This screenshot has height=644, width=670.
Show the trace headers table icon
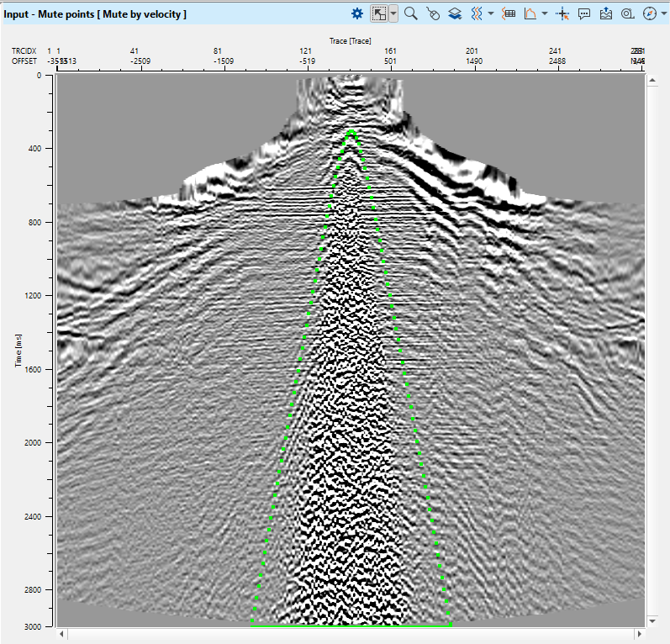click(509, 13)
